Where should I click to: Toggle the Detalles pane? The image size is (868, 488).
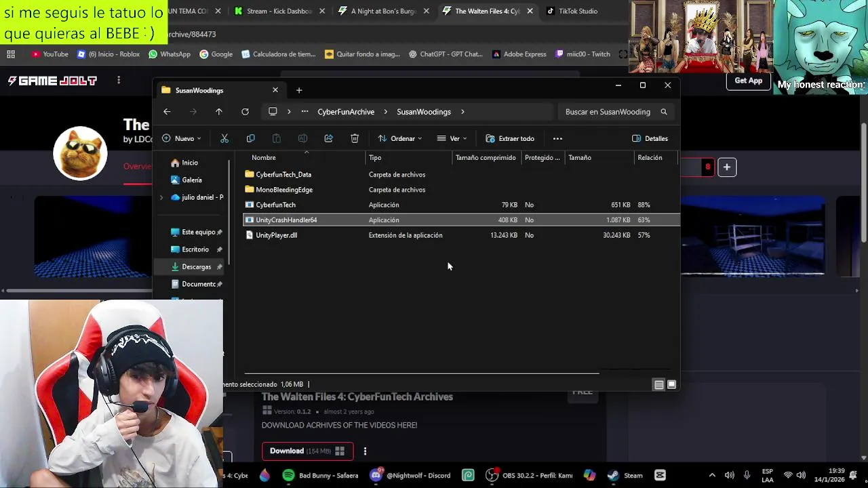650,138
